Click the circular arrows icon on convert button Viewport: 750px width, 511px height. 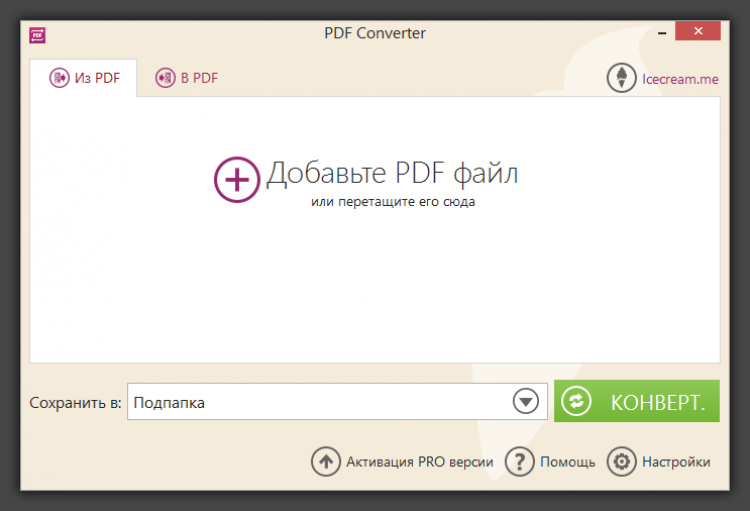(x=576, y=402)
